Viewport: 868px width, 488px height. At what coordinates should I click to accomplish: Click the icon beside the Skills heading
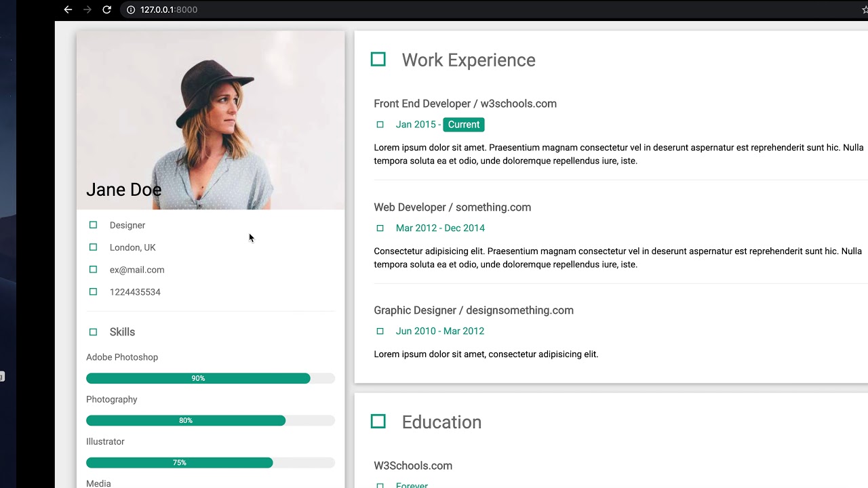pyautogui.click(x=94, y=332)
